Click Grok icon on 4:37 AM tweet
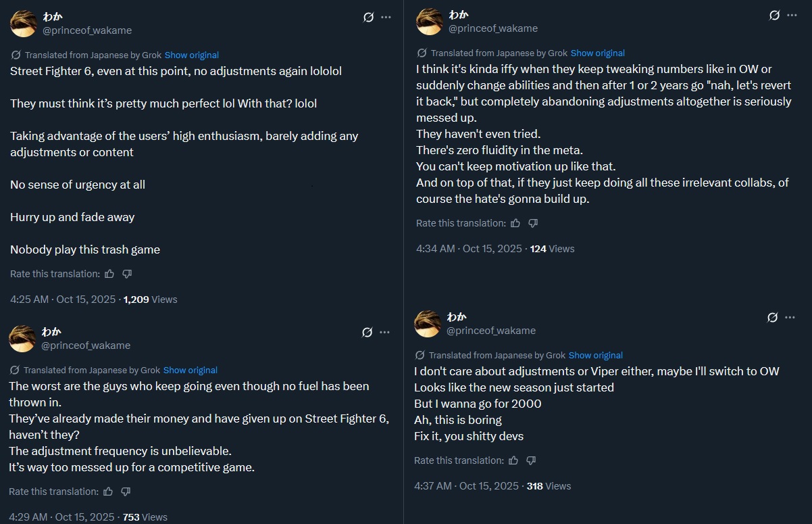This screenshot has width=812, height=524. coord(773,317)
